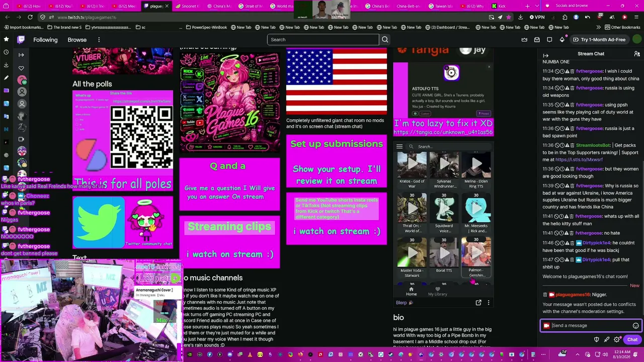Switch to the Strait of M browser tab
This screenshot has height=362, width=644.
(250, 6)
